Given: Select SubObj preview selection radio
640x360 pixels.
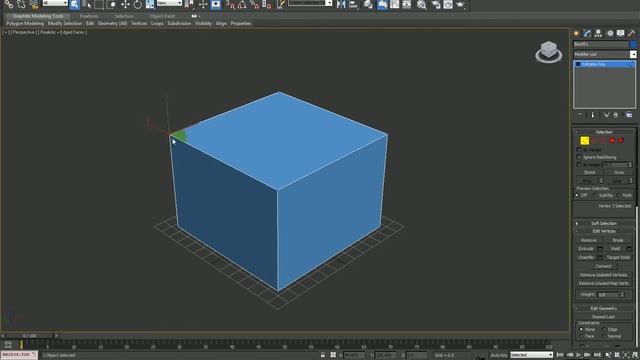Looking at the screenshot, I should [x=595, y=196].
